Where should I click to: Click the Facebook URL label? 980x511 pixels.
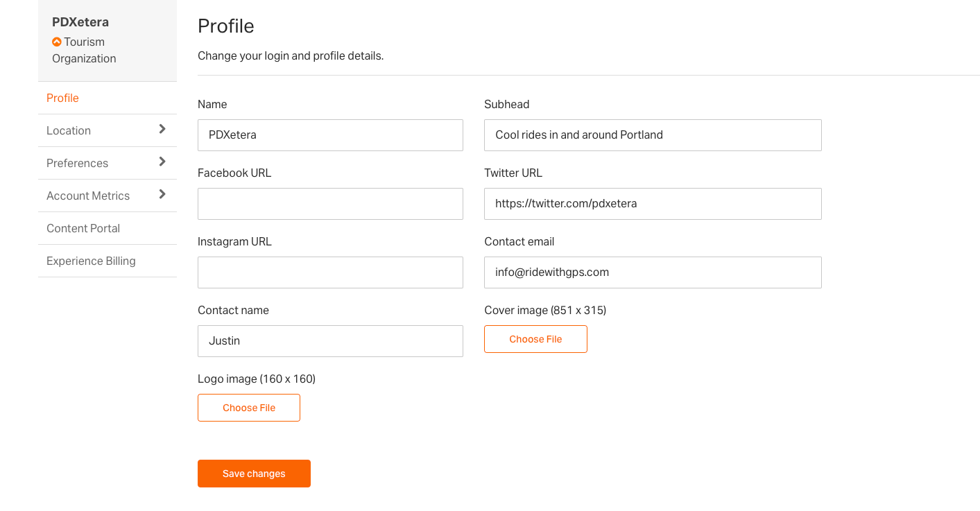coord(234,173)
